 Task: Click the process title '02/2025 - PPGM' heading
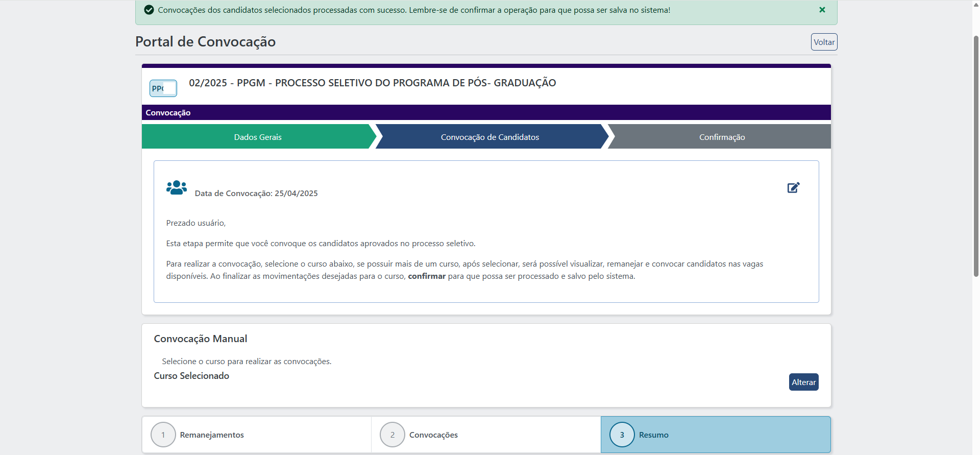[373, 83]
